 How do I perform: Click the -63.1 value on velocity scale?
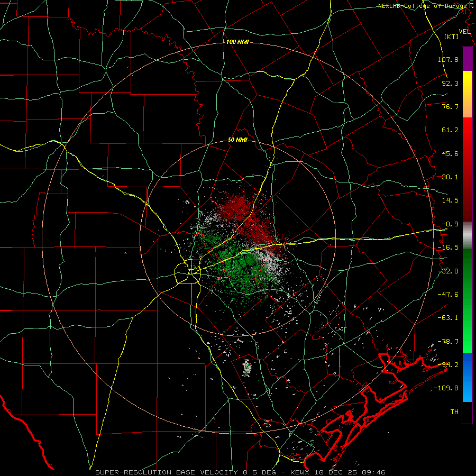(x=448, y=318)
